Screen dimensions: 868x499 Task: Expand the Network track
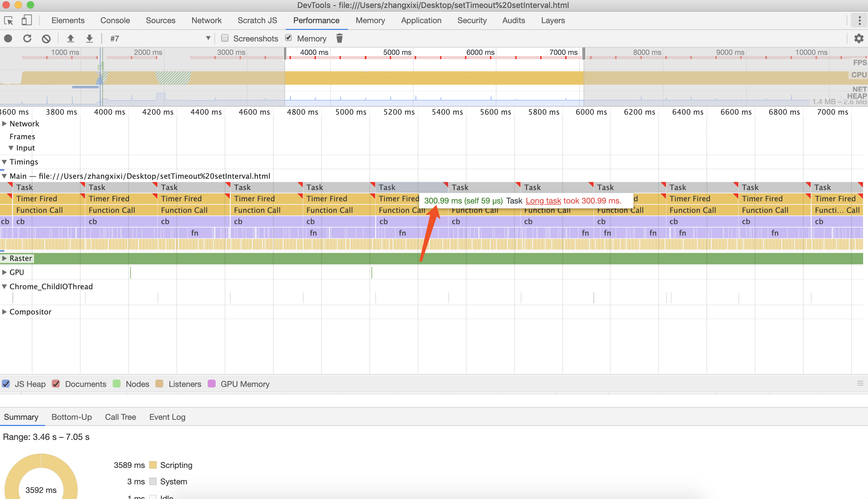(x=5, y=124)
